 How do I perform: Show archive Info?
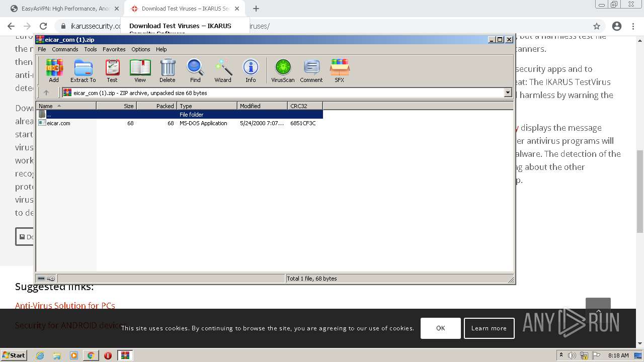click(251, 70)
